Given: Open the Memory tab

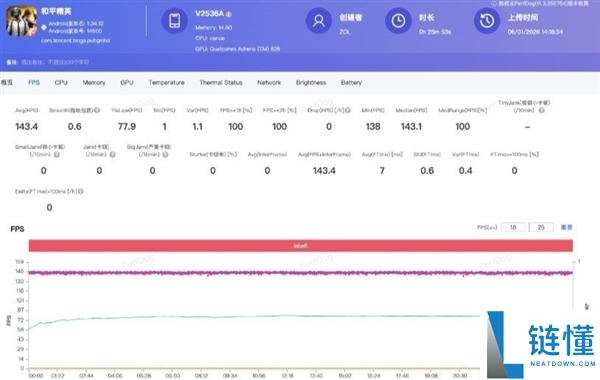Looking at the screenshot, I should point(94,82).
